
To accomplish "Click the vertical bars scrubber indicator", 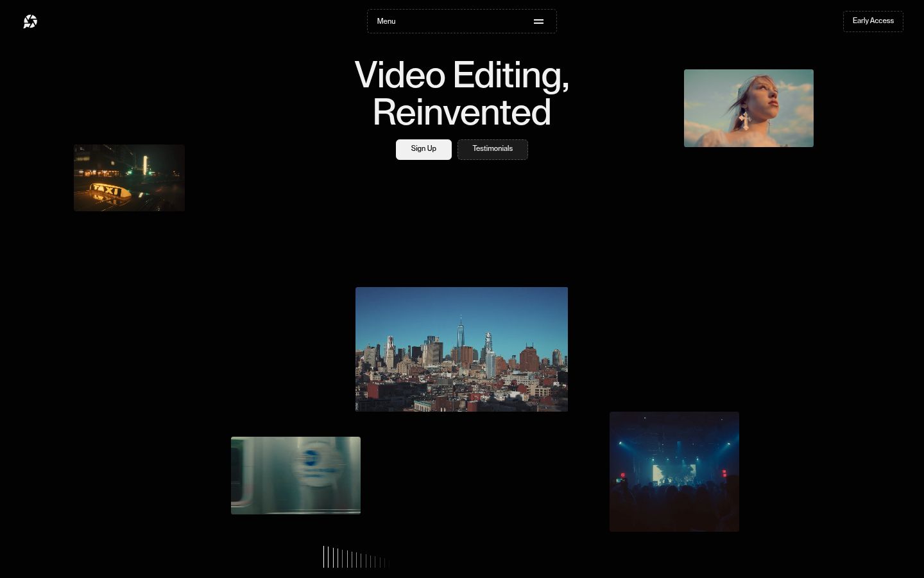I will pos(356,557).
